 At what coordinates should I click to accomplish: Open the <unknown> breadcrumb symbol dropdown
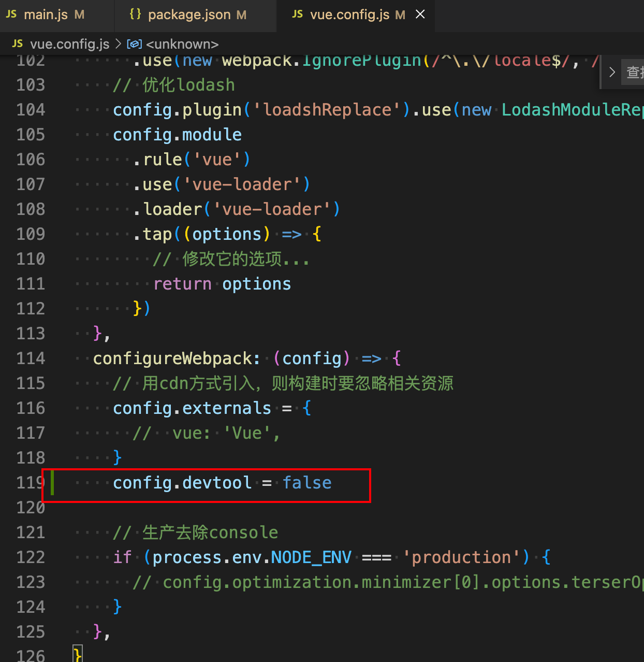pyautogui.click(x=182, y=44)
